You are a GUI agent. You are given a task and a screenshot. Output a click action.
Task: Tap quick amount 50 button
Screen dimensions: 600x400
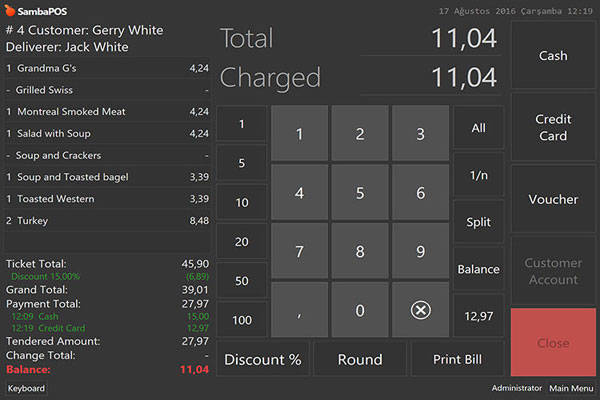pyautogui.click(x=241, y=281)
